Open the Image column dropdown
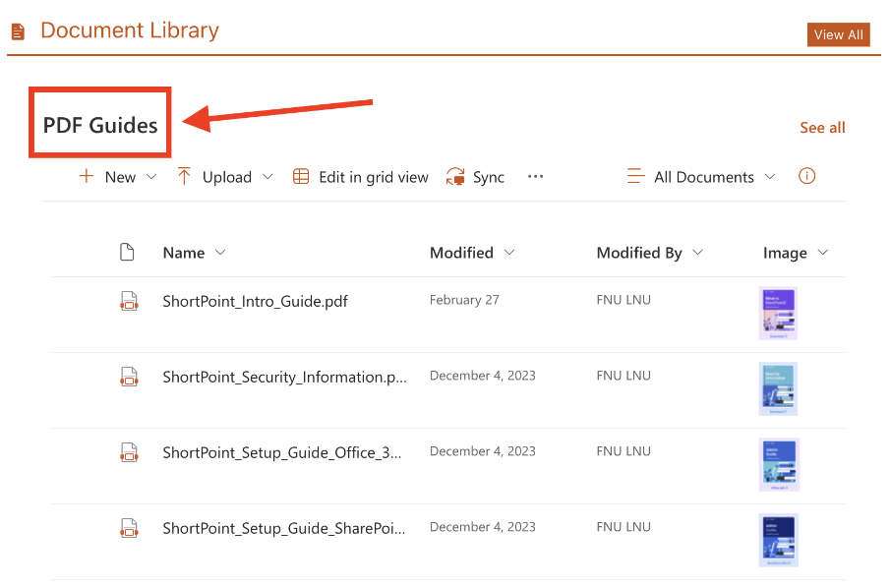 tap(823, 253)
